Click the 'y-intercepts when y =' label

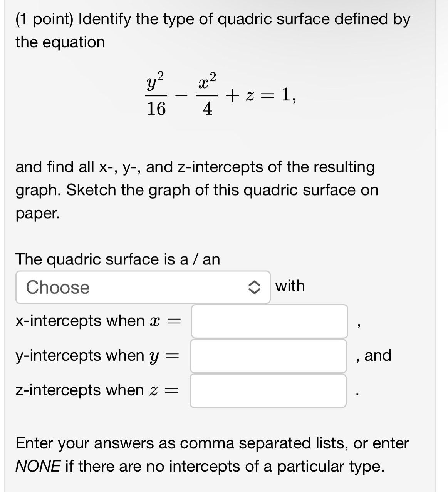(x=97, y=355)
